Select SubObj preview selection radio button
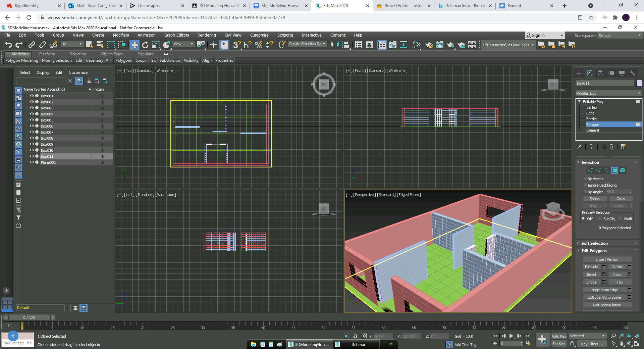The image size is (644, 349). point(599,219)
